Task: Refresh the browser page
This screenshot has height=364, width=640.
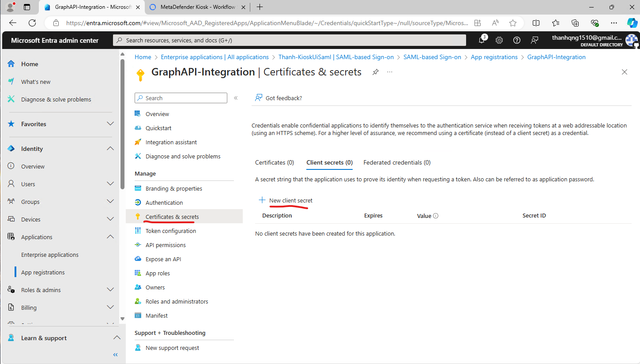Action: coord(32,23)
